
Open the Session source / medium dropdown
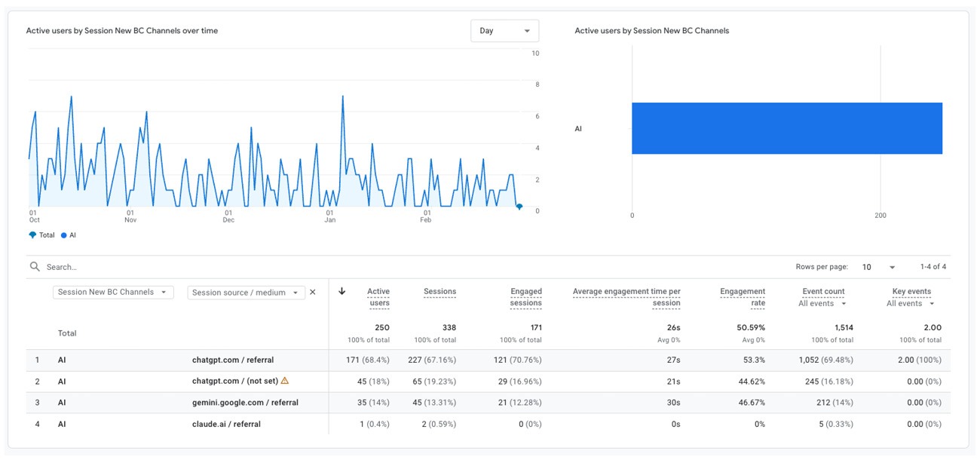click(x=246, y=291)
